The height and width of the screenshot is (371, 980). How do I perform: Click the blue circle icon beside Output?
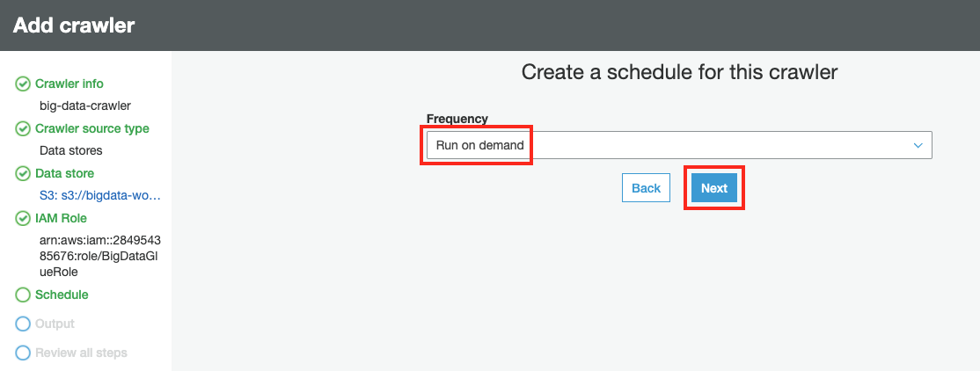tap(23, 324)
